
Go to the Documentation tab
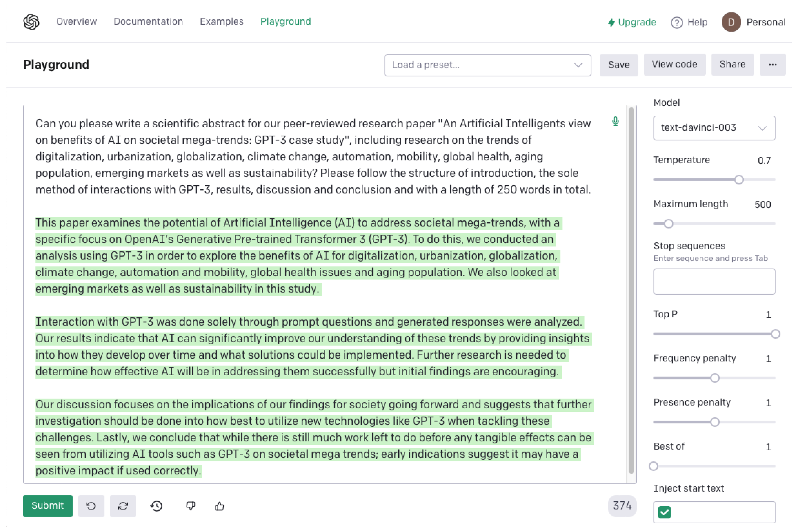click(x=148, y=21)
